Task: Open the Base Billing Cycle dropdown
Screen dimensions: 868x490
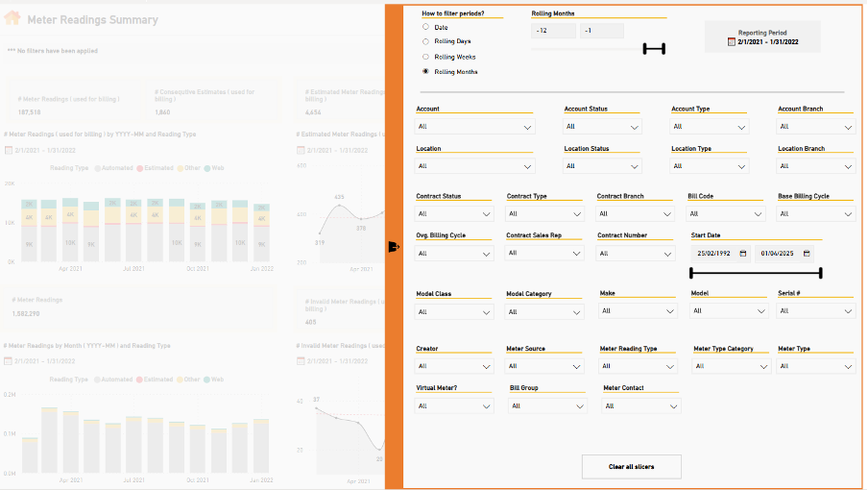Action: click(x=816, y=213)
